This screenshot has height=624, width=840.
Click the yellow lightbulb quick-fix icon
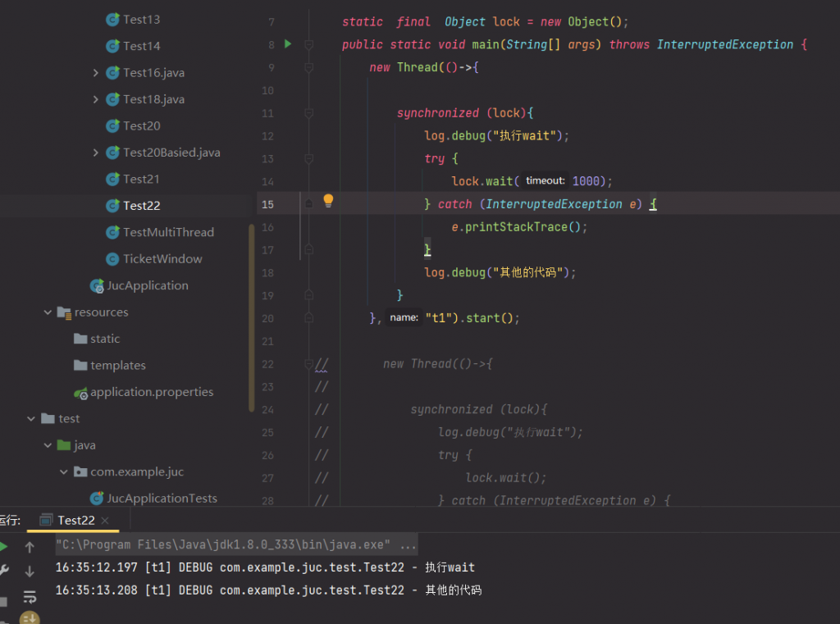pos(328,201)
